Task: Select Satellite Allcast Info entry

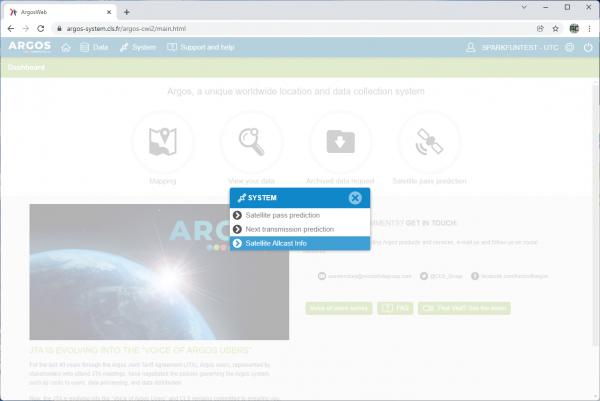Action: [x=300, y=243]
